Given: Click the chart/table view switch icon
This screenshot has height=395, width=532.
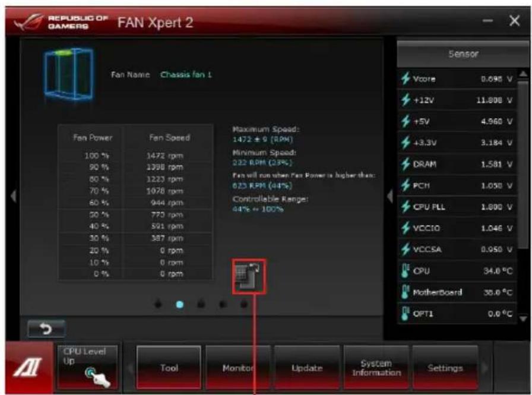Looking at the screenshot, I should point(249,276).
